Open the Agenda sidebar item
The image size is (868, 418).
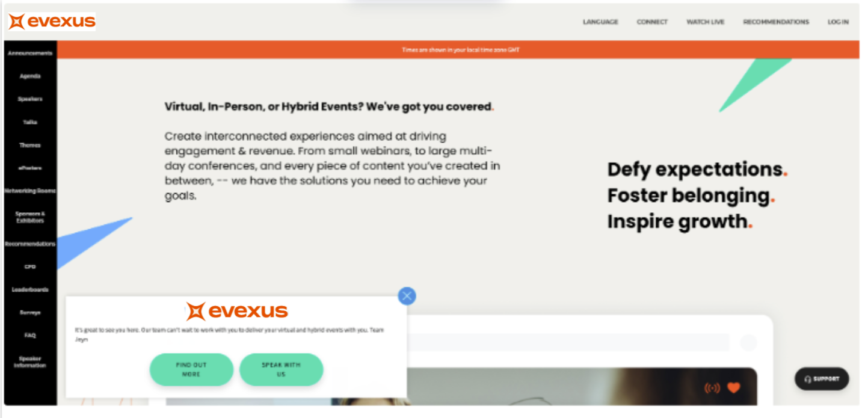click(30, 76)
